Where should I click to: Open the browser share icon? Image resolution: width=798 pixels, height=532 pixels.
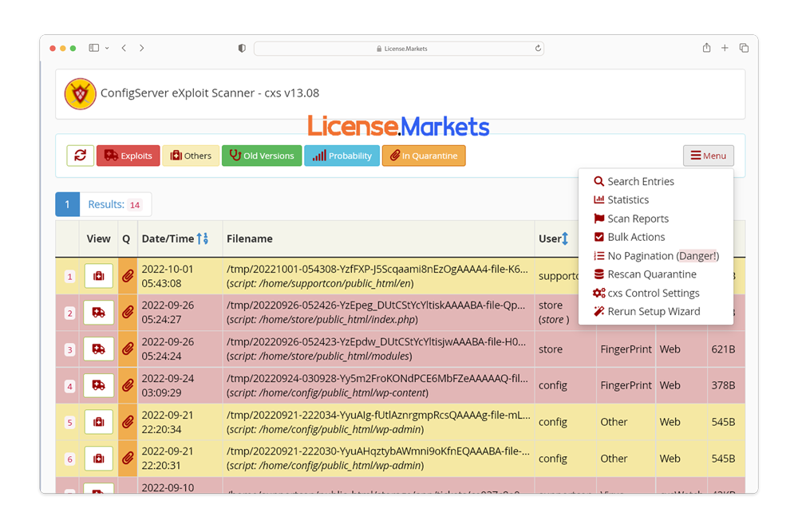(706, 48)
